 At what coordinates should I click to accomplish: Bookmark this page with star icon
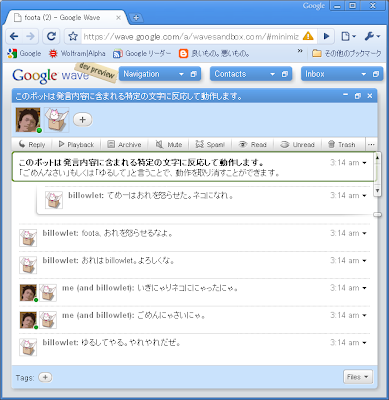(x=73, y=36)
